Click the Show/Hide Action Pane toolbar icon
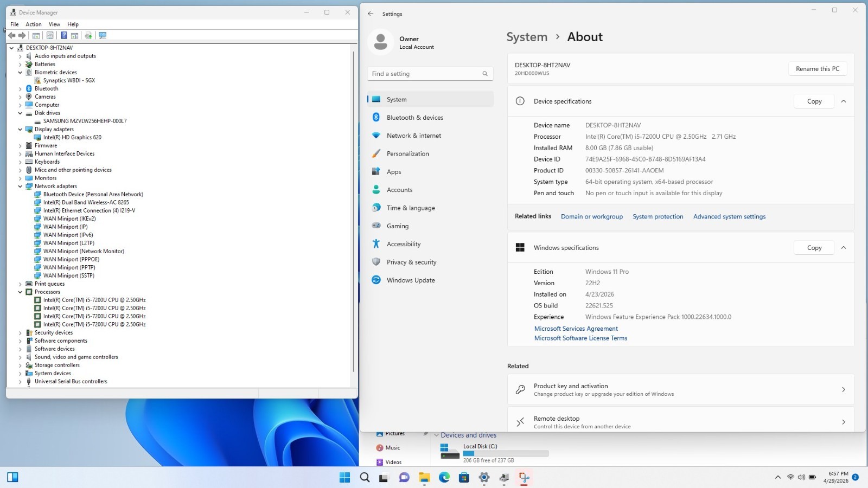The height and width of the screenshot is (488, 868). (75, 35)
